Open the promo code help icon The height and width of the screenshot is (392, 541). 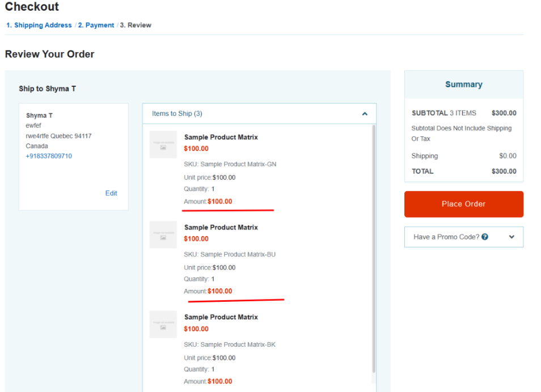pos(485,237)
